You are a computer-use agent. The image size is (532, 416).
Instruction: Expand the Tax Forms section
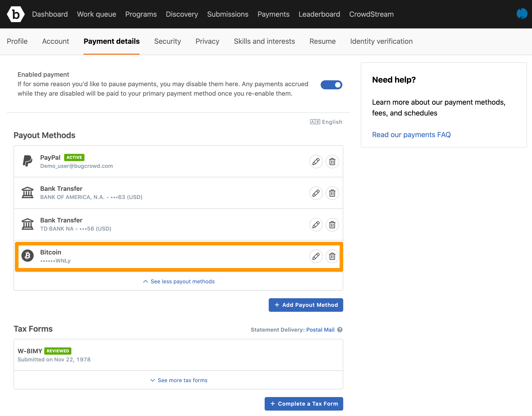178,380
